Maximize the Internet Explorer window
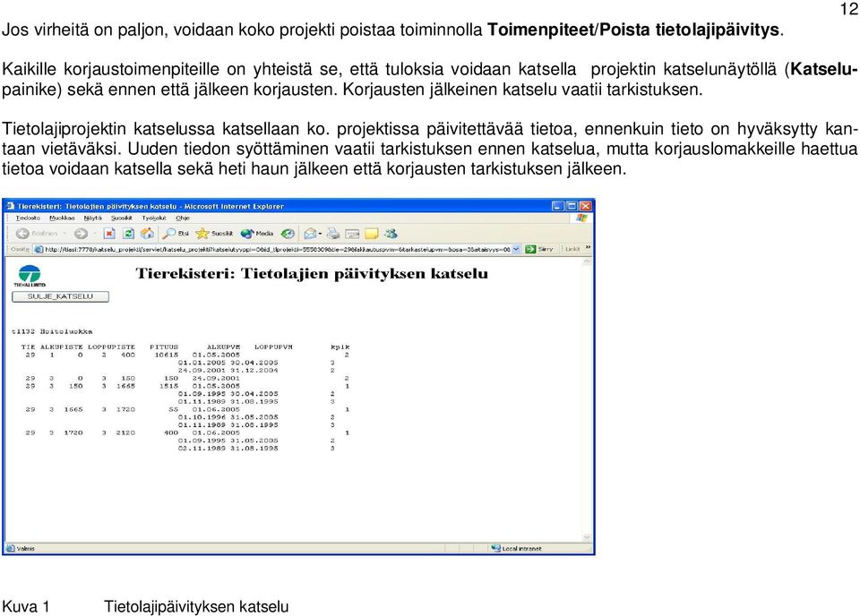Viewport: 860px width, 616px height. [x=572, y=206]
